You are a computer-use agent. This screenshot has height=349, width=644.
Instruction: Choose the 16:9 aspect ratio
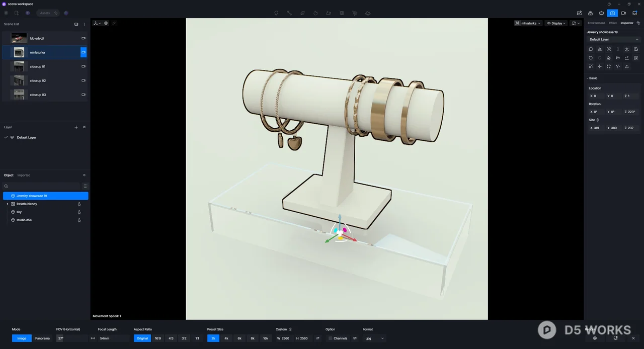158,338
